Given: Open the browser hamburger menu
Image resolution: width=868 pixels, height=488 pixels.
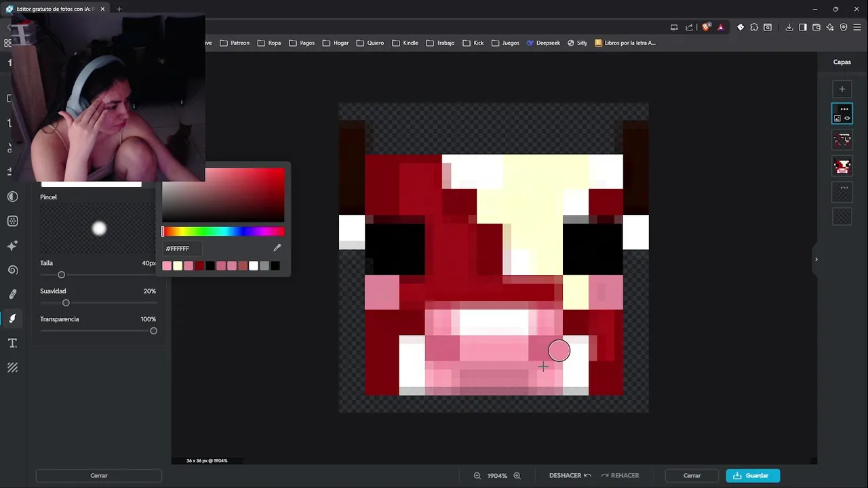Looking at the screenshot, I should [x=857, y=27].
